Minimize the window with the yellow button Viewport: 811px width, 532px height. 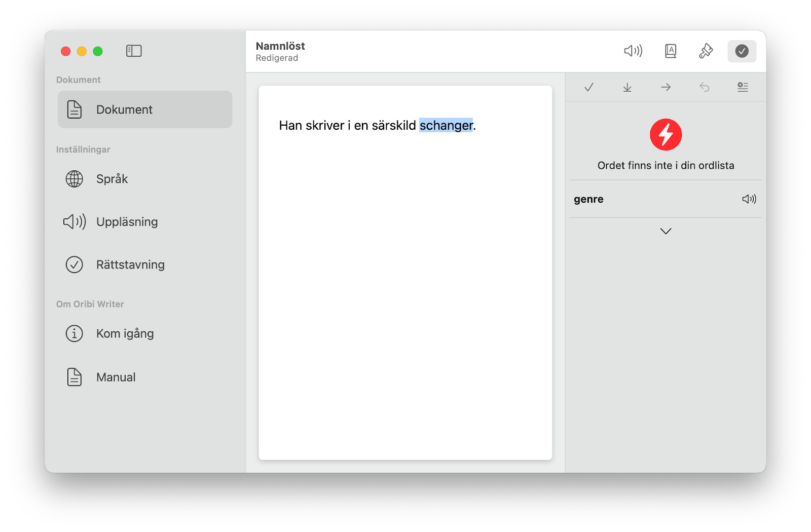click(82, 51)
